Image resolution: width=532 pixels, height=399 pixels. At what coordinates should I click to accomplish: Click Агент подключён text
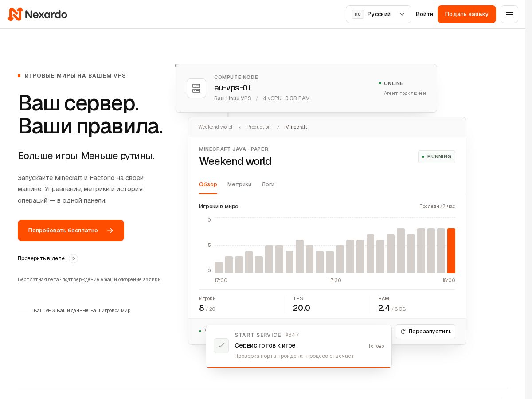coord(405,93)
